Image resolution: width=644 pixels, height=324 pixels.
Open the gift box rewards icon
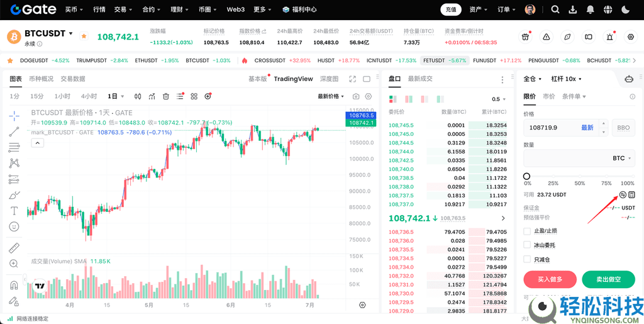coord(525,36)
